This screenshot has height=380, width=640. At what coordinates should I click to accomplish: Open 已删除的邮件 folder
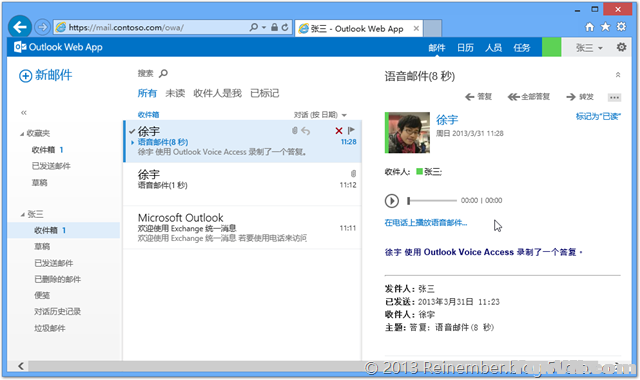pos(57,279)
